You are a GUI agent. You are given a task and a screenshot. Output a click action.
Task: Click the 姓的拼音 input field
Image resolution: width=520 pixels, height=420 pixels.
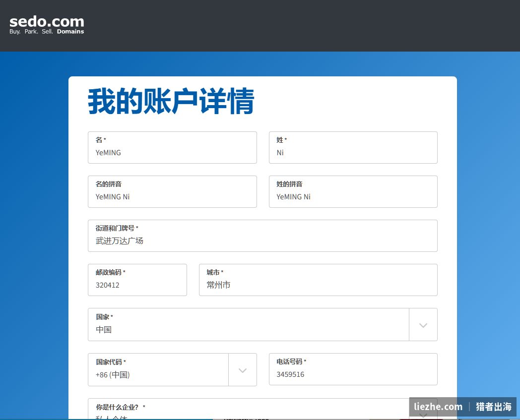353,191
